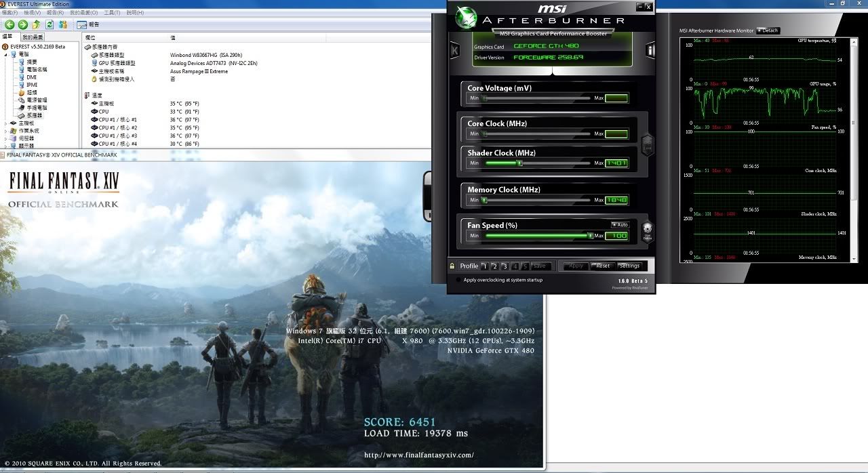Click the Core Voltage value field
Screen dimensions: 868x473
click(616, 98)
